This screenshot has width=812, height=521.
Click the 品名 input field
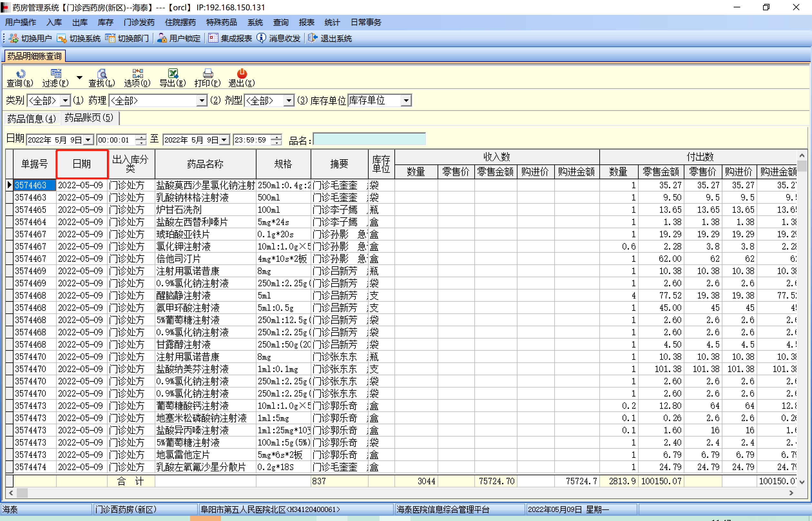(x=369, y=139)
